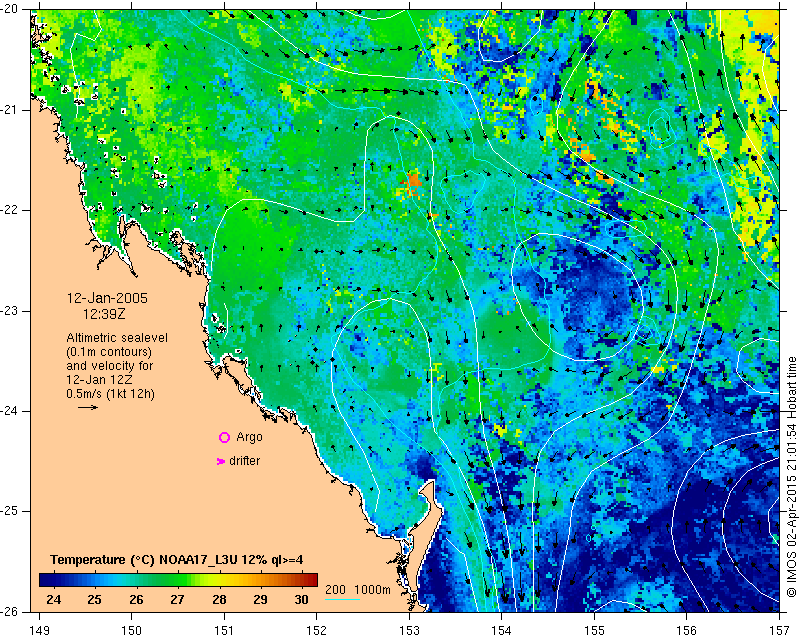Click the 0.5m/s velocity scale arrow
800x640 pixels.
click(88, 407)
